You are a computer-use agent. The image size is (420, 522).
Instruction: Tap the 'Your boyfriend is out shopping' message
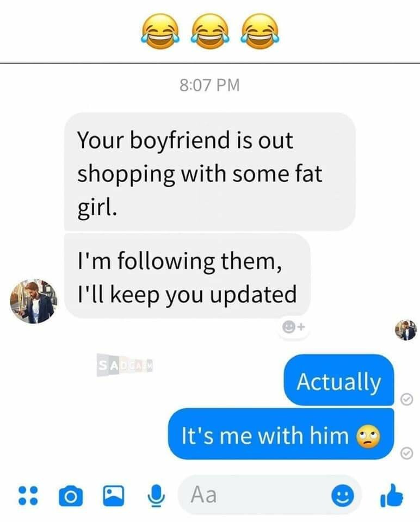[x=210, y=172]
